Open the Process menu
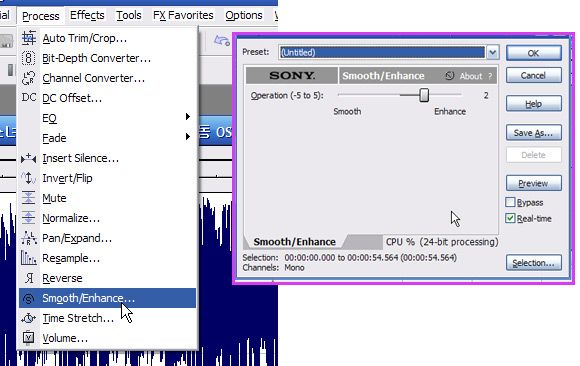The image size is (580, 366). pos(40,16)
